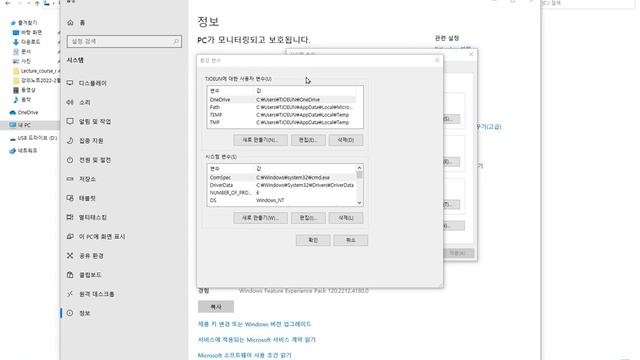Open 집중 지원 moon icon
Screen dimensions: 640x360
click(x=70, y=140)
